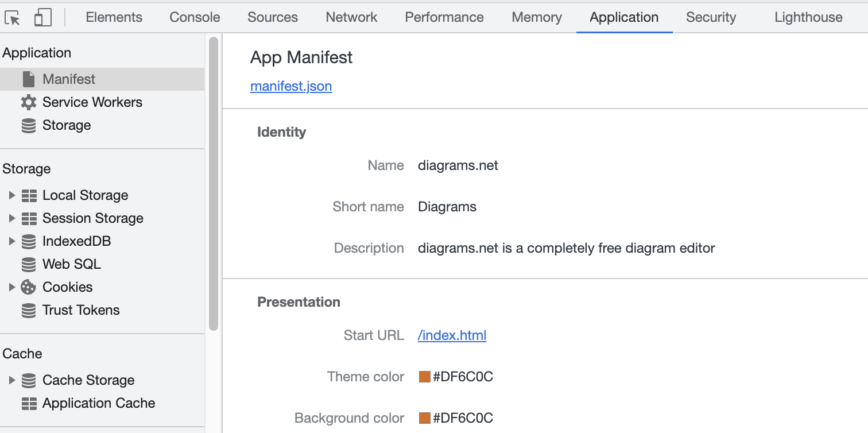Open the /index.html Start URL link
Viewport: 868px width, 433px height.
(x=452, y=335)
